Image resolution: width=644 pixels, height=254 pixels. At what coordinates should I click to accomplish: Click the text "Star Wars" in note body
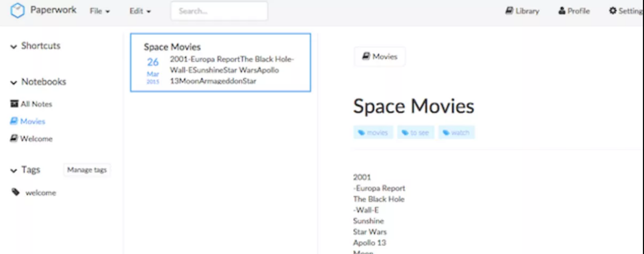pyautogui.click(x=370, y=232)
